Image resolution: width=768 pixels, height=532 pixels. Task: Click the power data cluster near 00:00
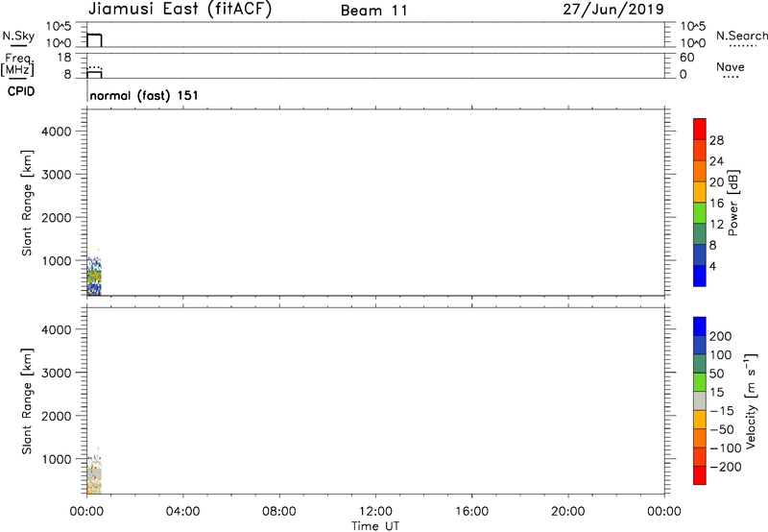94,276
